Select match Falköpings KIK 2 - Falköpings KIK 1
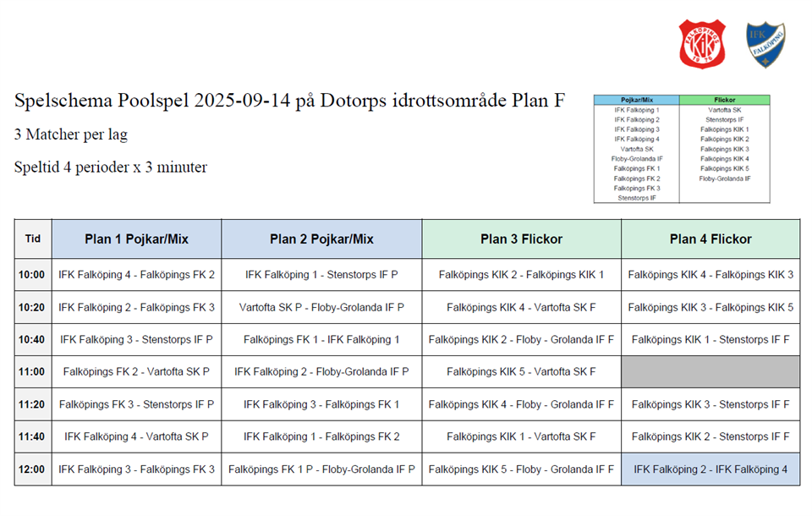 click(521, 275)
